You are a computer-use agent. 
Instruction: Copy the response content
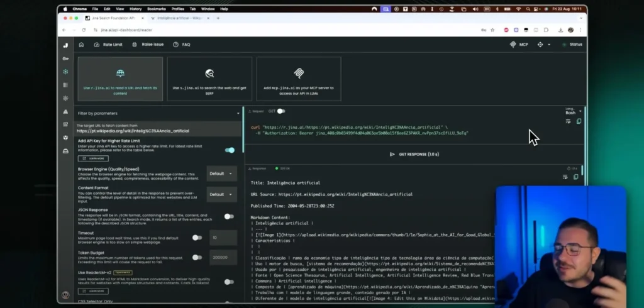pos(576,177)
